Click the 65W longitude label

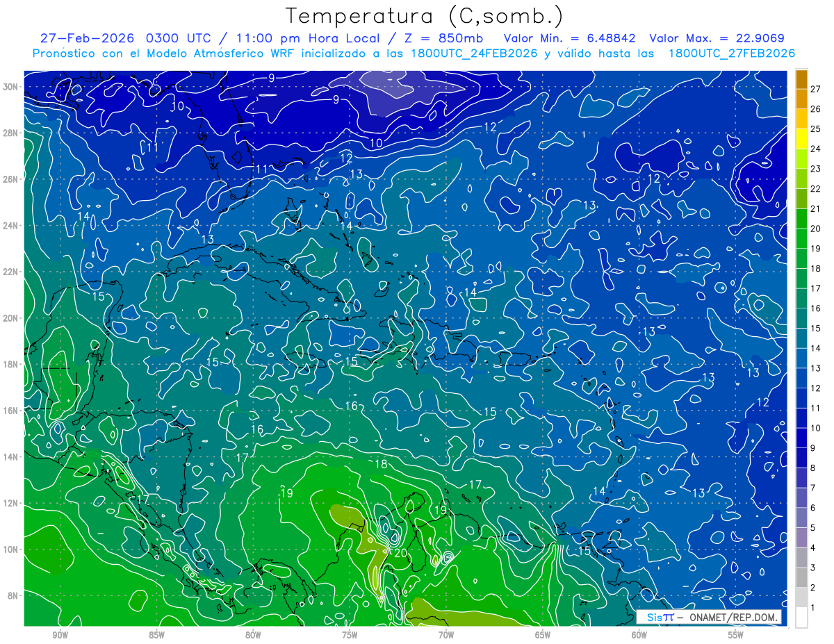(543, 635)
